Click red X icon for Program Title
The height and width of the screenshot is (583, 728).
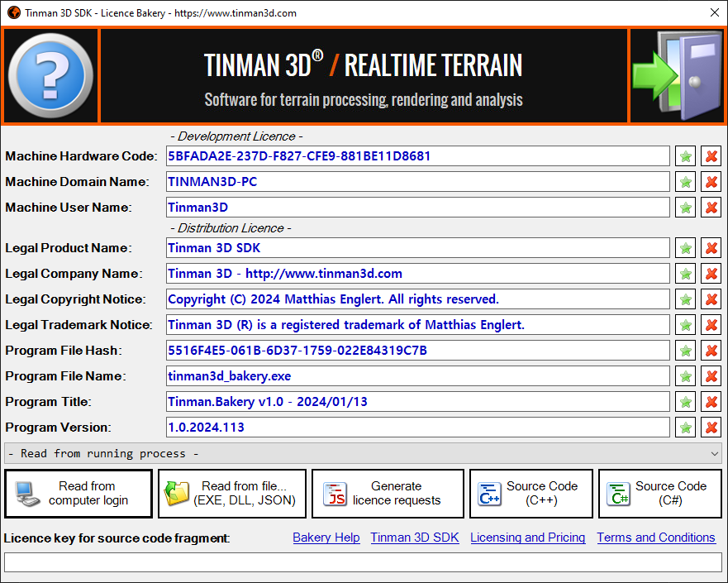pos(711,402)
